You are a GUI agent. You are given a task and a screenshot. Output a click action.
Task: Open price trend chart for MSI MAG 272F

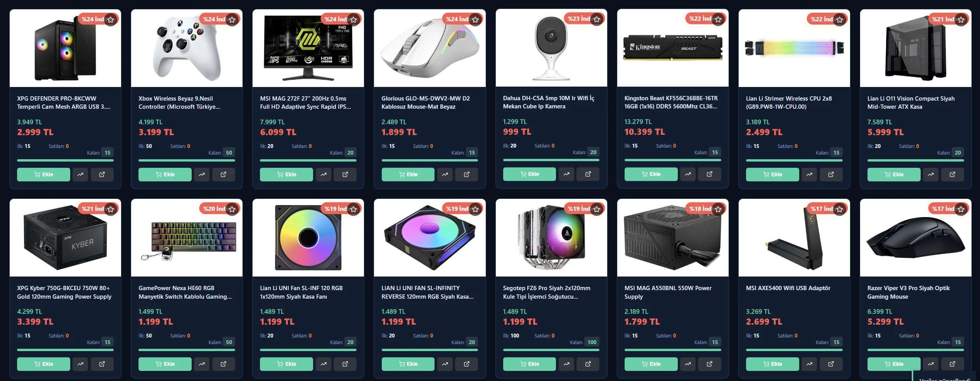(324, 174)
